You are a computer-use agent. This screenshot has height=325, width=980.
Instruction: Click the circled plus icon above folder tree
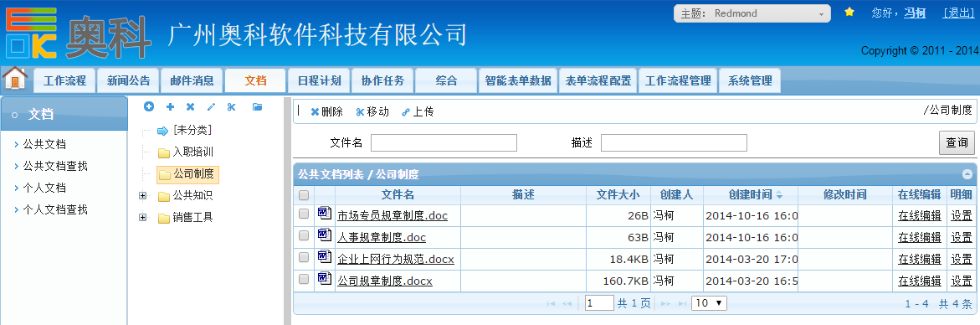point(149,107)
